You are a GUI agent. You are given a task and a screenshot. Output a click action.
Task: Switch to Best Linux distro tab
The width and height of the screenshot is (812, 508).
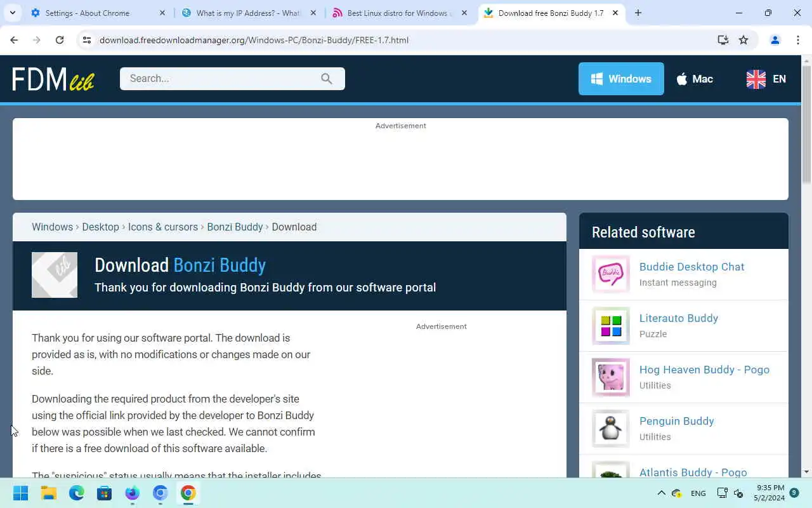400,13
